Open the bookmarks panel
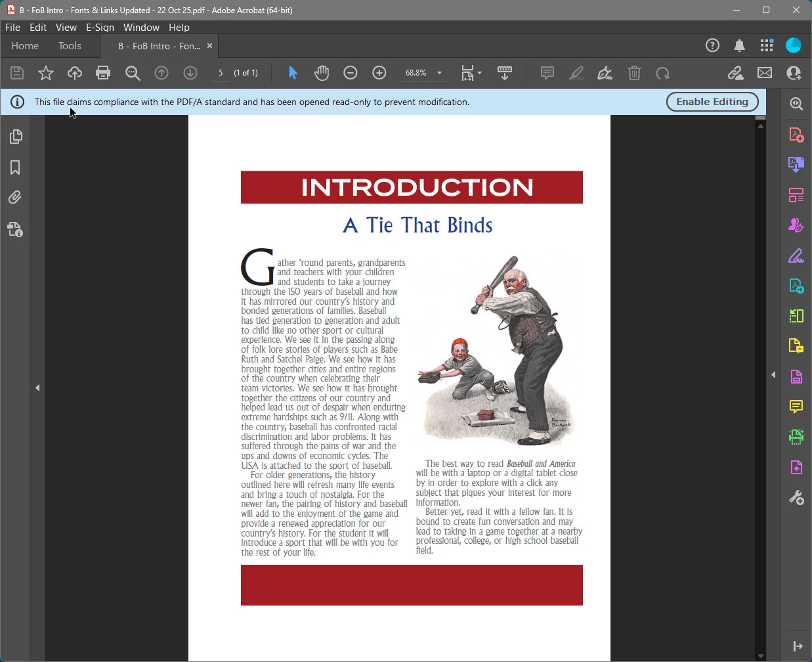Viewport: 812px width, 662px height. coord(15,167)
